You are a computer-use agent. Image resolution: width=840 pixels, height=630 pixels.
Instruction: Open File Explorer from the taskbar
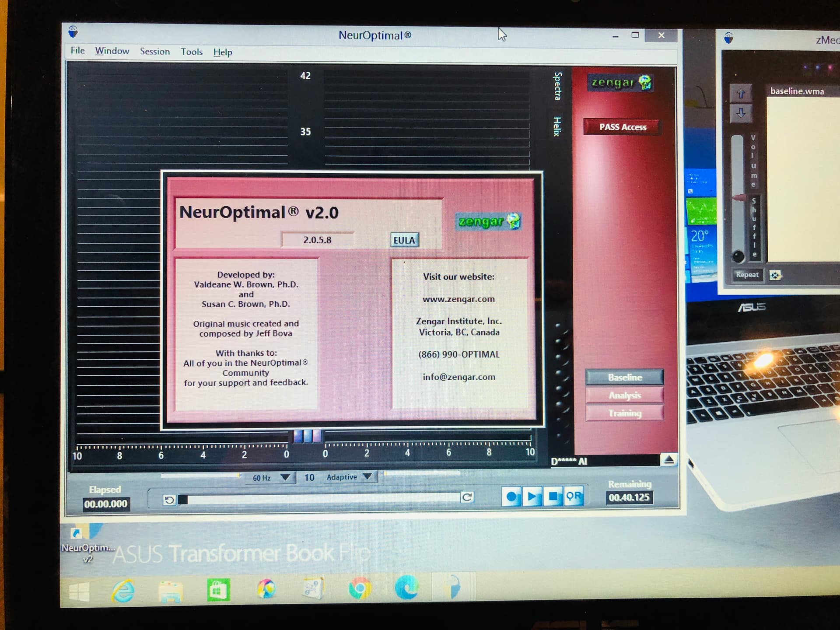[x=170, y=591]
